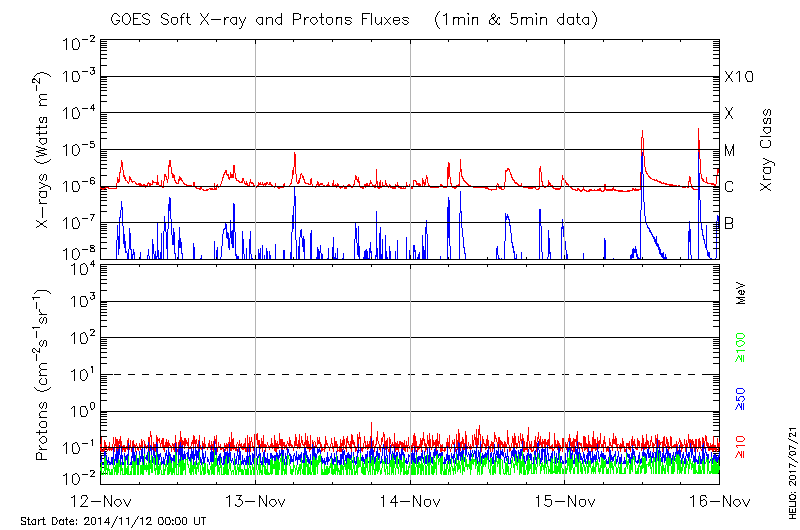The image size is (800, 530).
Task: Click the 'Start Date: 2014/11/12 00:00 UT' text
Action: [x=113, y=521]
